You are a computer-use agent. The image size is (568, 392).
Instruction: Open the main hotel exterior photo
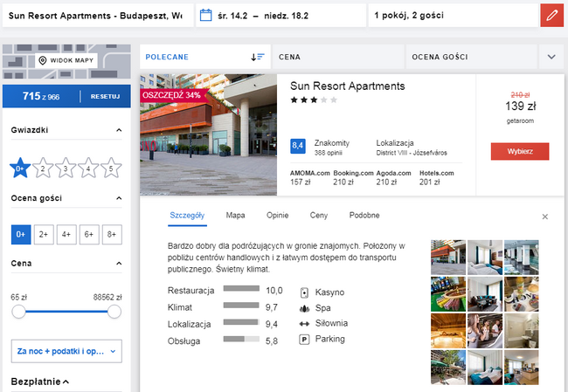[x=208, y=135]
